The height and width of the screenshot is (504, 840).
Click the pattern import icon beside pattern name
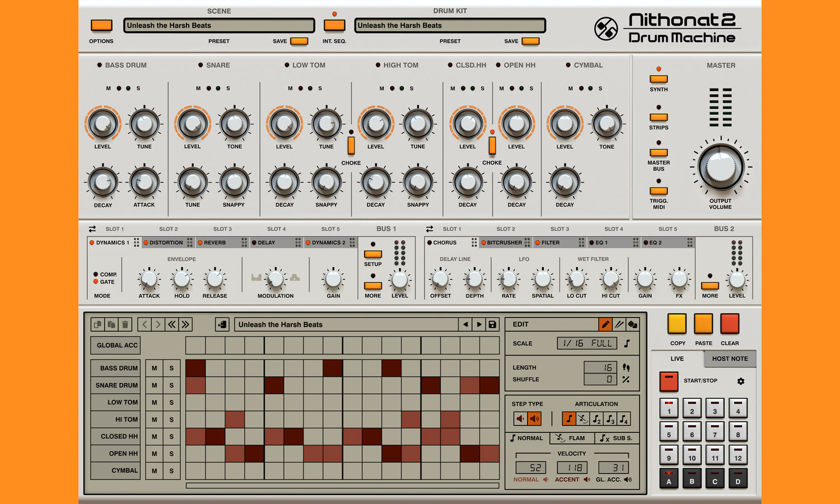click(222, 324)
